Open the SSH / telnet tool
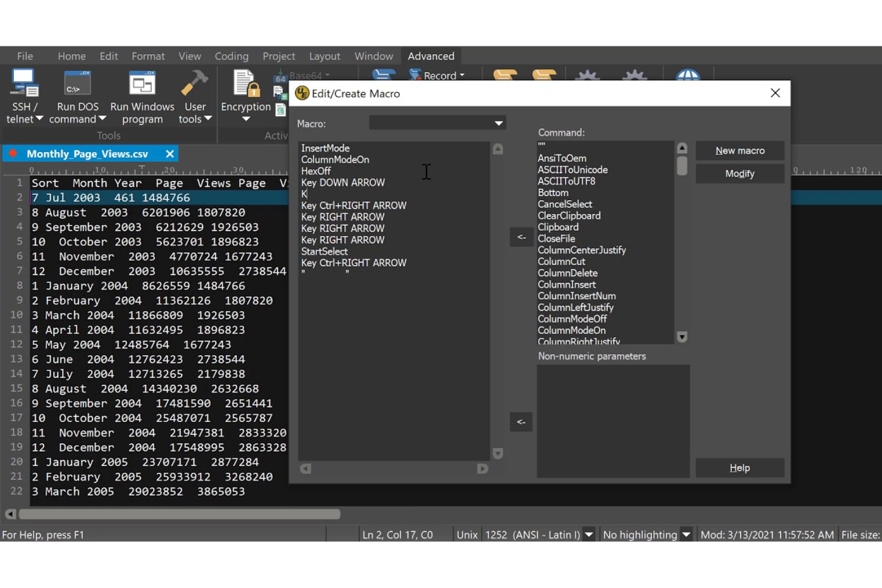The width and height of the screenshot is (882, 588). (x=24, y=95)
